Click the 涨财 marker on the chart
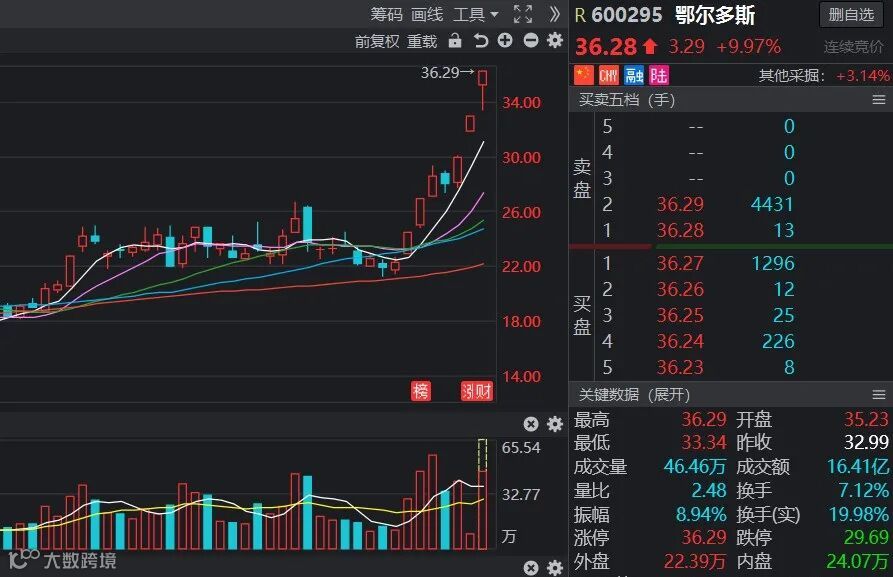 click(x=477, y=391)
